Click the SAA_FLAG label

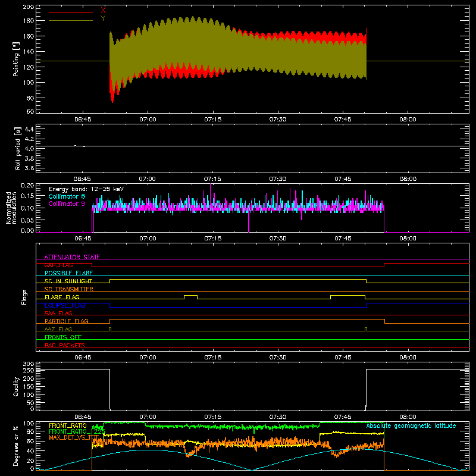pos(58,313)
